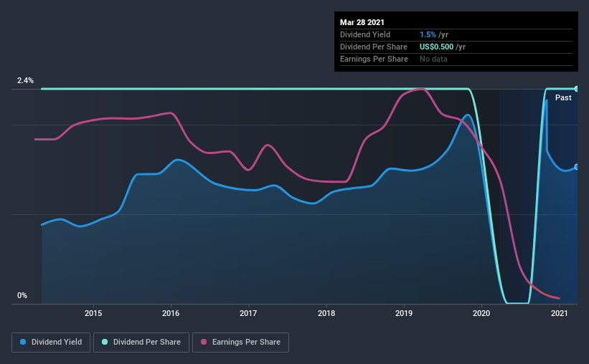Image resolution: width=589 pixels, height=364 pixels.
Task: Select the 2017 x-axis label
Action: pyautogui.click(x=248, y=313)
